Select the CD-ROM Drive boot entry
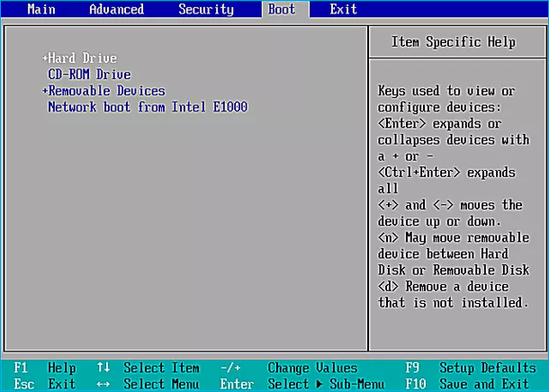549x392 pixels. 89,75
